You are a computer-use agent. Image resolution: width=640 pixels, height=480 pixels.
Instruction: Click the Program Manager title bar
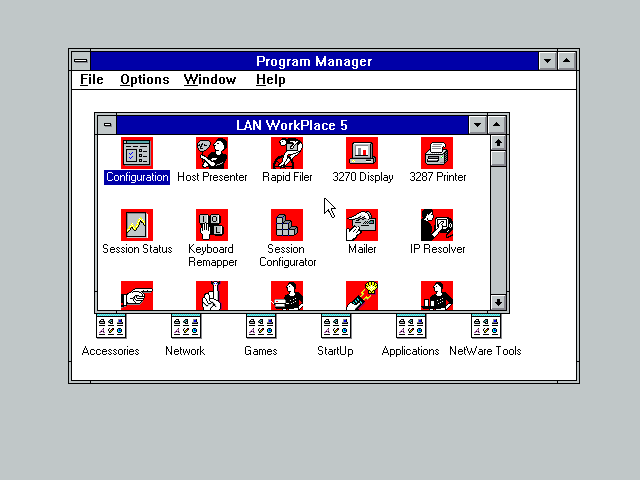314,61
